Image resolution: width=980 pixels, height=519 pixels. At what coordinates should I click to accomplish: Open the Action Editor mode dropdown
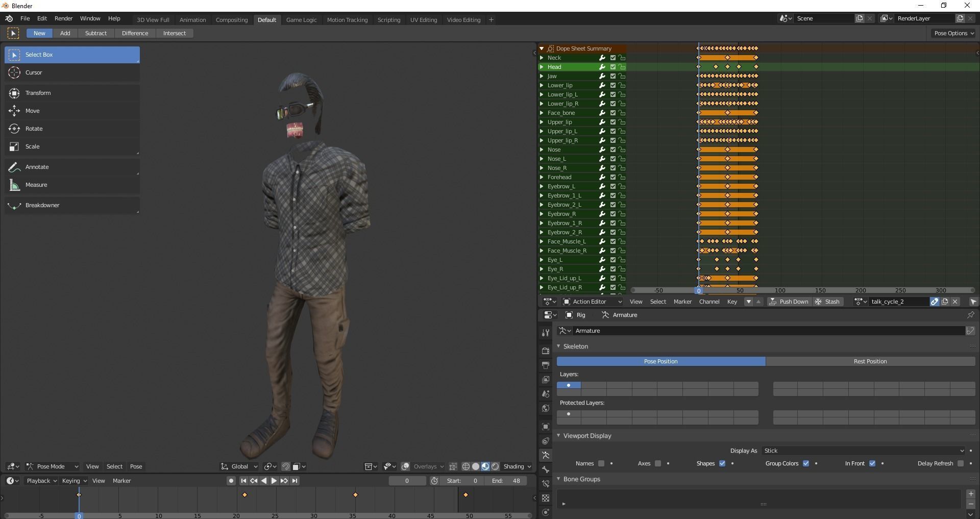(592, 302)
